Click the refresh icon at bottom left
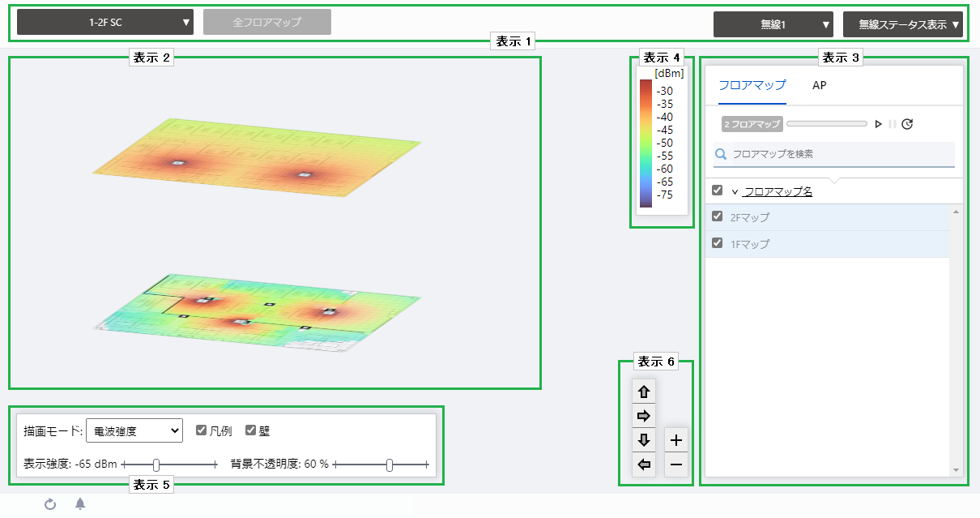 (x=50, y=504)
